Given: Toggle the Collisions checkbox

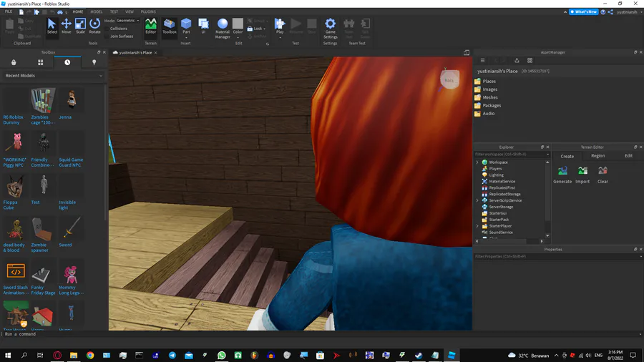Looking at the screenshot, I should (107, 29).
